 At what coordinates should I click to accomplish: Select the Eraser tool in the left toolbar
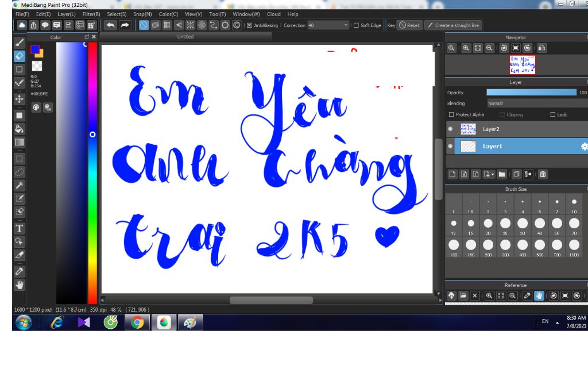[x=20, y=56]
